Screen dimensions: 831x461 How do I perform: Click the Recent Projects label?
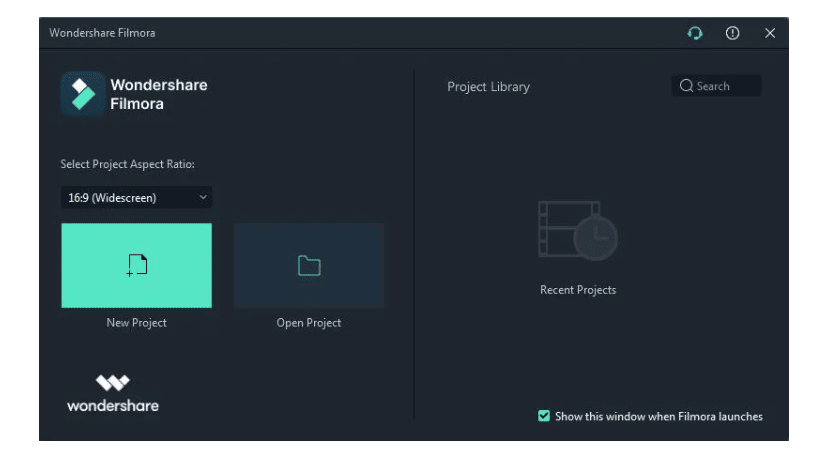click(578, 290)
